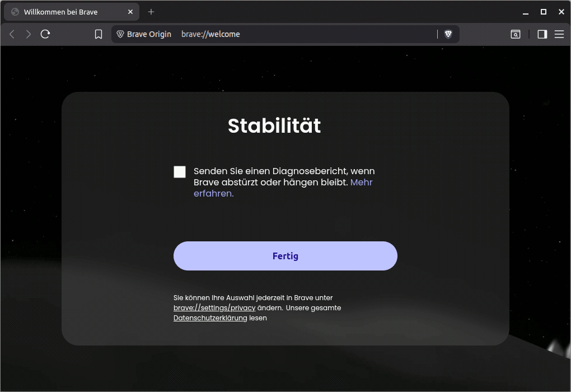Close the Brave window
571x392 pixels.
pyautogui.click(x=561, y=12)
